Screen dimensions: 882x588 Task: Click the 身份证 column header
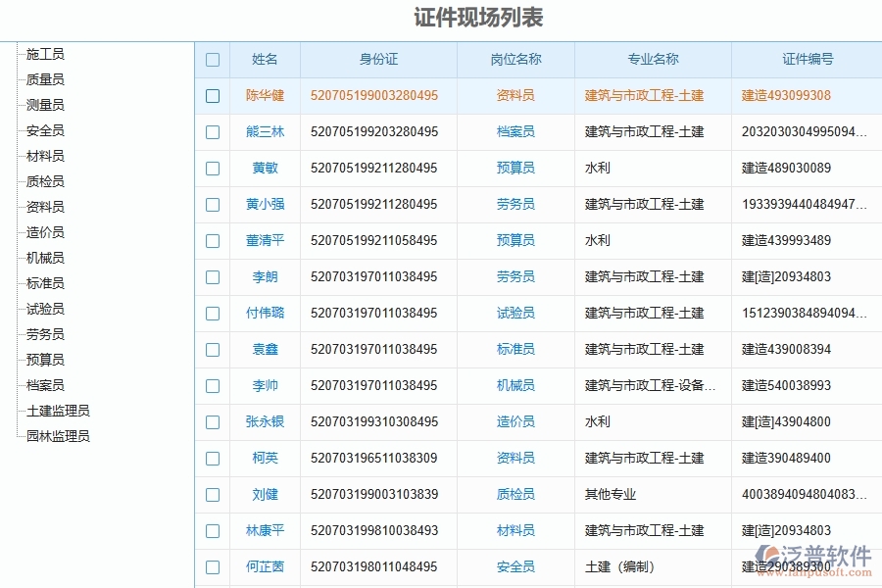[380, 59]
